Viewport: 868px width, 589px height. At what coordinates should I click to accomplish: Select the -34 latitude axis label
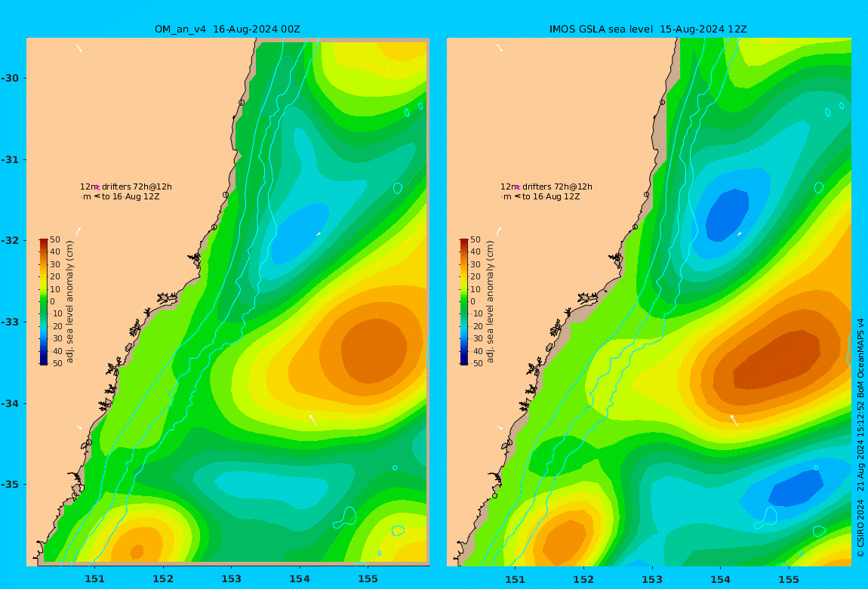(x=10, y=403)
